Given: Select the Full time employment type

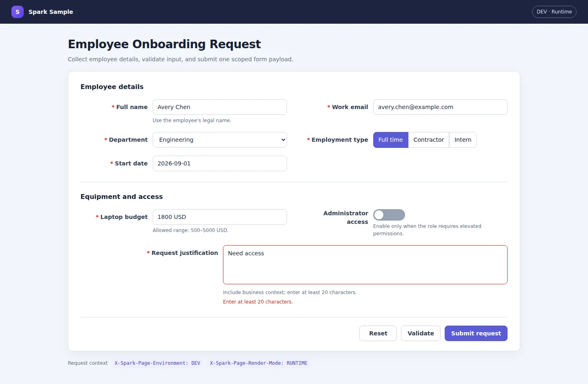Looking at the screenshot, I should click(x=391, y=140).
